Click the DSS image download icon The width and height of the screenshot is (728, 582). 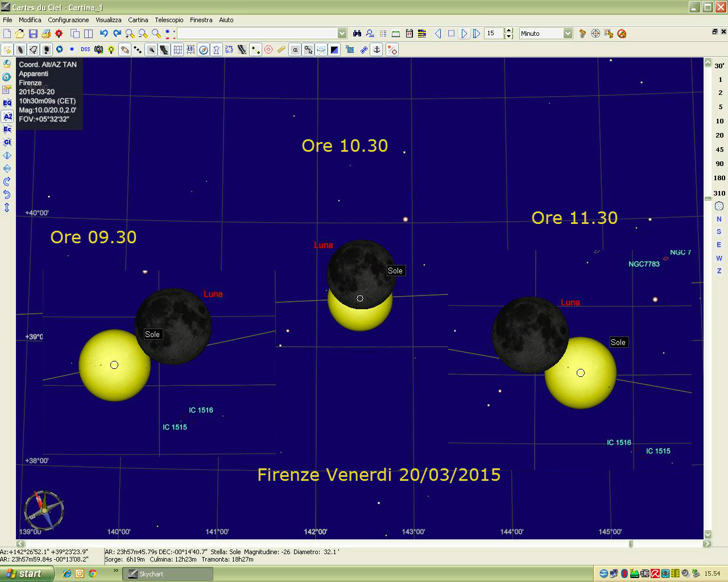85,49
